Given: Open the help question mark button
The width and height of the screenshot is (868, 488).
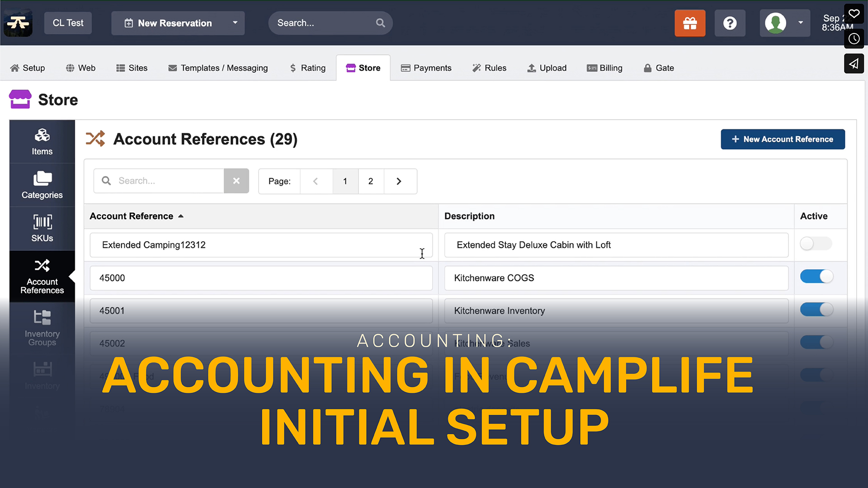Looking at the screenshot, I should (x=730, y=23).
